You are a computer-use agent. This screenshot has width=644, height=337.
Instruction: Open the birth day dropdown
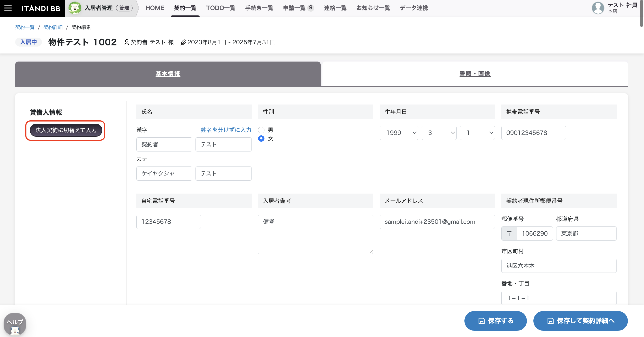click(477, 133)
